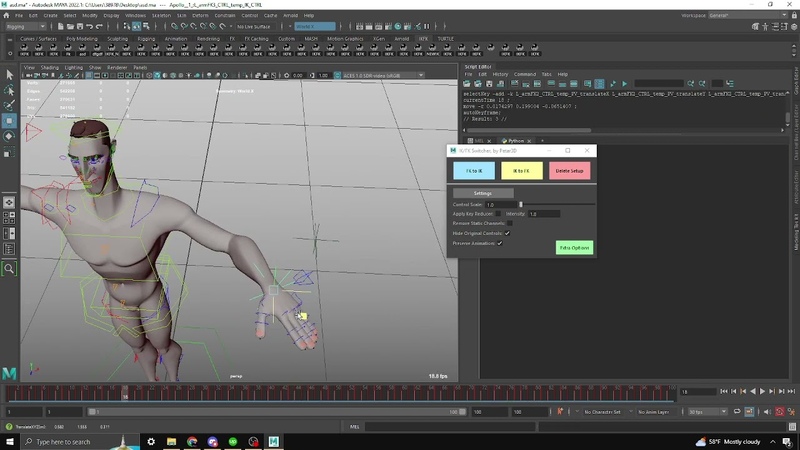Click the Maya icon in Windows taskbar
Screen dimensions: 800x450
click(273, 441)
